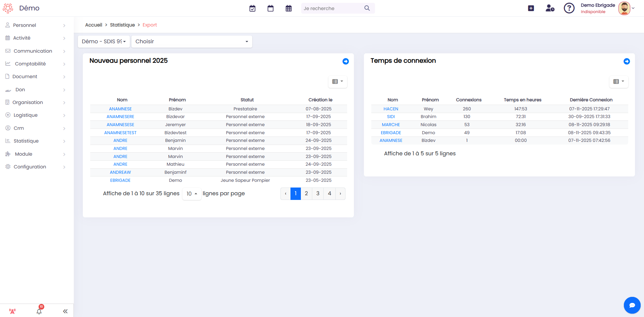Open the Choisir export dropdown
This screenshot has width=644, height=317.
tap(192, 42)
